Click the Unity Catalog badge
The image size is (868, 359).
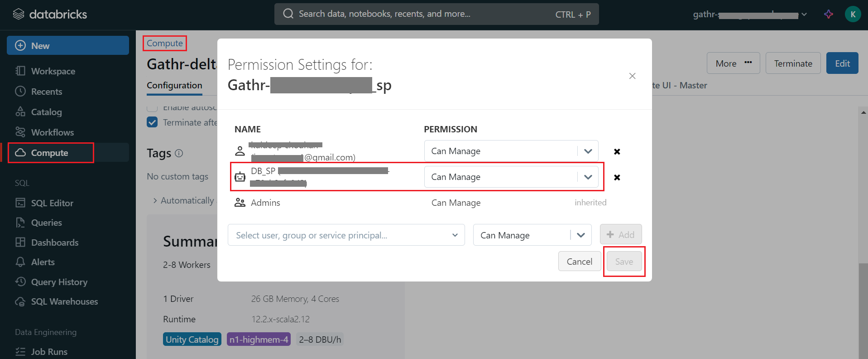[192, 339]
